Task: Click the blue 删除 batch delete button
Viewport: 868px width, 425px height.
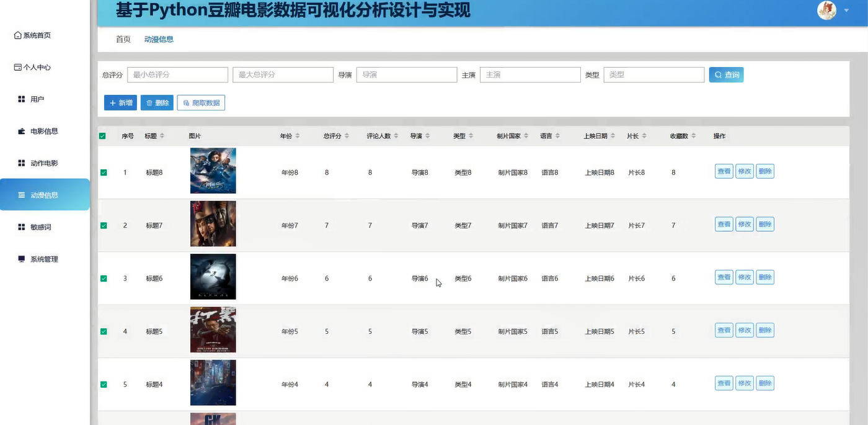Action: pos(157,103)
